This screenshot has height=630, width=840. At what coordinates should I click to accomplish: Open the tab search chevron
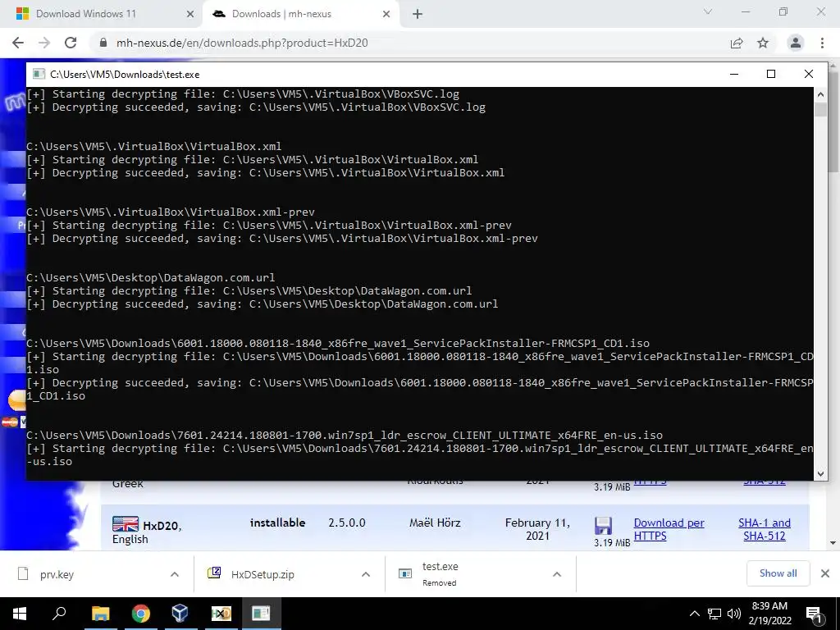tap(708, 11)
